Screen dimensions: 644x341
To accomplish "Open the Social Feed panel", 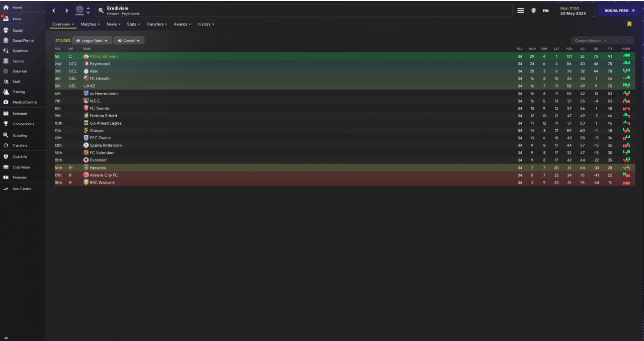I will (619, 11).
